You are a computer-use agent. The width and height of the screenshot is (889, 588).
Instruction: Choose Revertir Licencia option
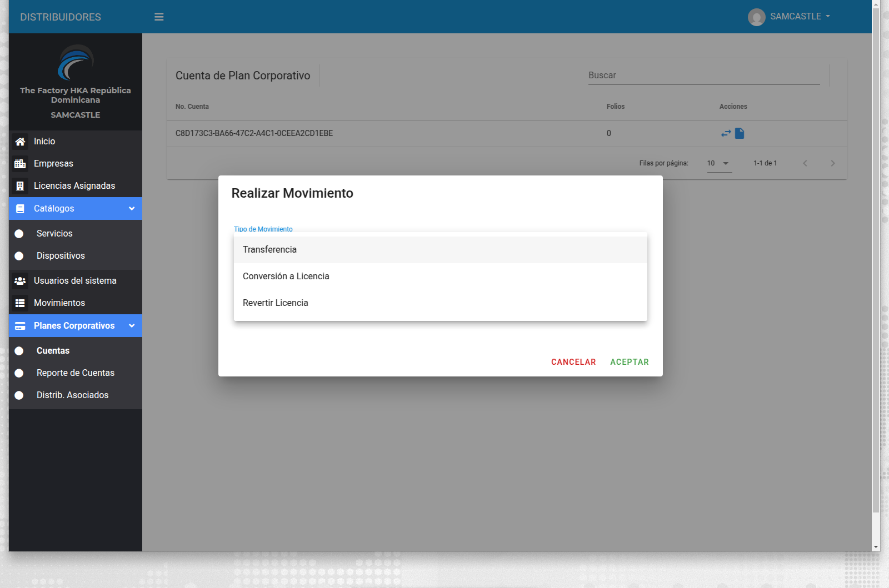(441, 303)
